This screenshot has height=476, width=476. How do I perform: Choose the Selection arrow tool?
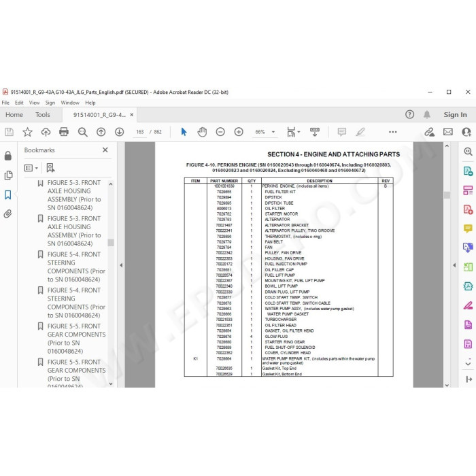[184, 132]
